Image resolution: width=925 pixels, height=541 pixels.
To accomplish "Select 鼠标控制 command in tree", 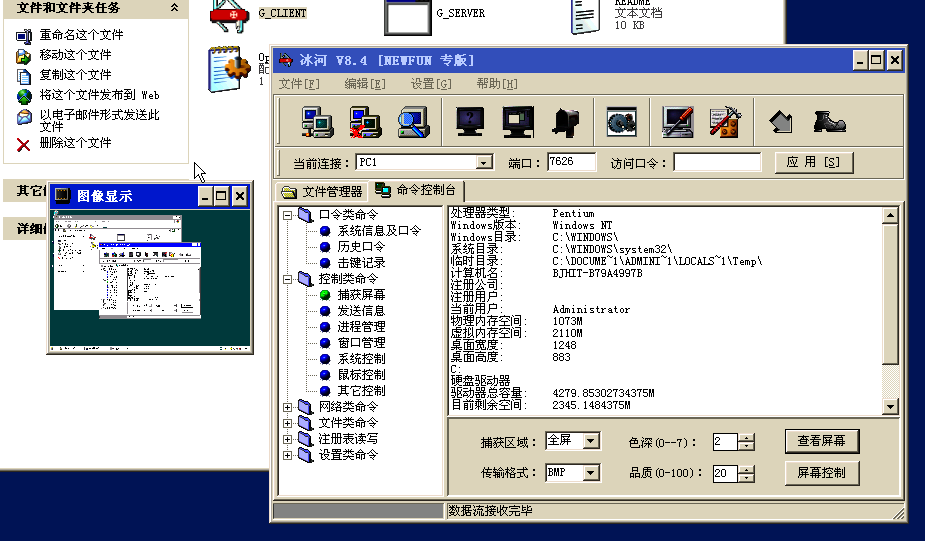I will [361, 375].
